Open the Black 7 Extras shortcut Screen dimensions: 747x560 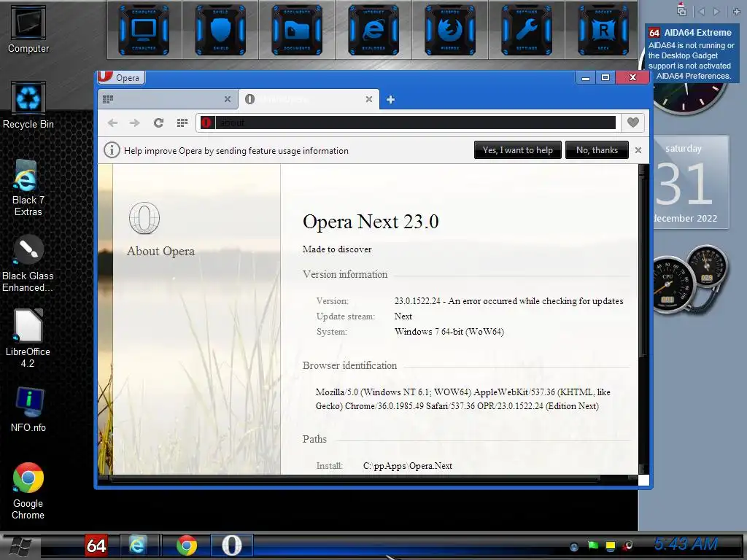click(x=28, y=187)
